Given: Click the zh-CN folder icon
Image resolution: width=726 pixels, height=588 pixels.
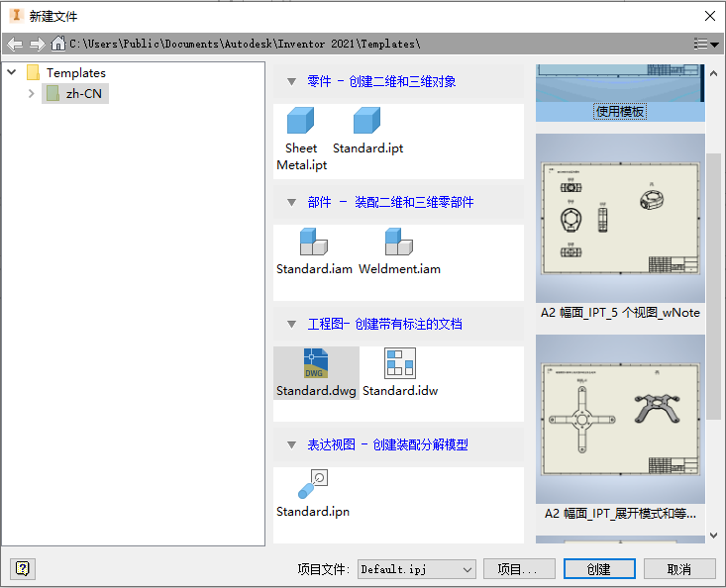Looking at the screenshot, I should tap(52, 93).
